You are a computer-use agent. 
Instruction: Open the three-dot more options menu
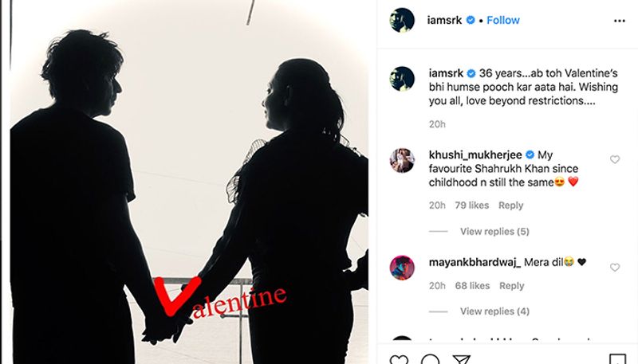click(x=620, y=21)
